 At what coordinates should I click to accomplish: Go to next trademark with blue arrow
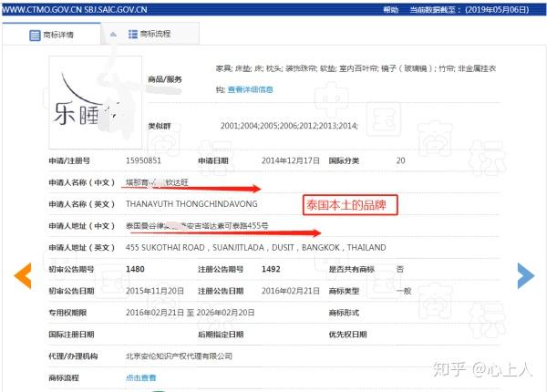point(526,276)
